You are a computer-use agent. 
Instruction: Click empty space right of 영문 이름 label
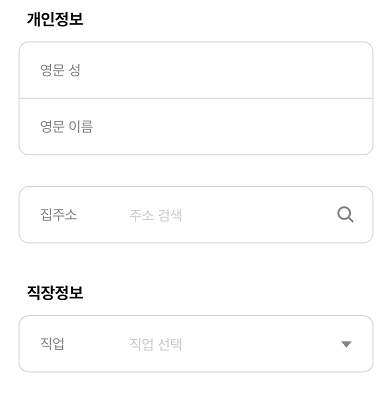point(230,127)
